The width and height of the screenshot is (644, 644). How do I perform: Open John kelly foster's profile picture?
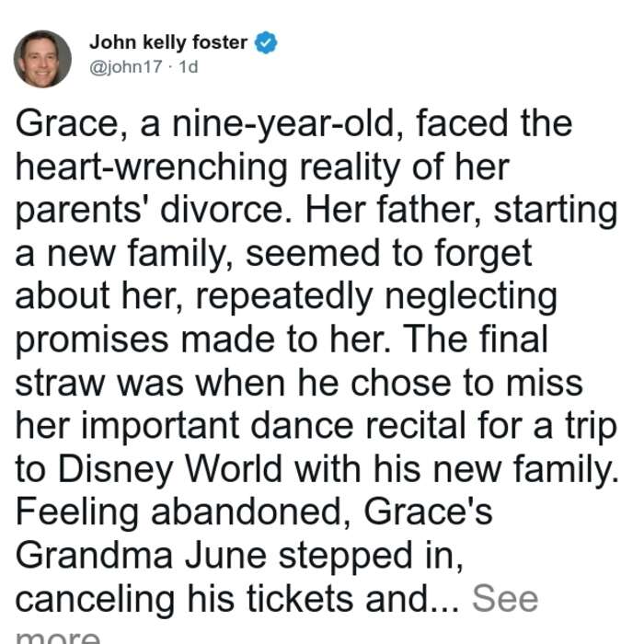coord(42,59)
